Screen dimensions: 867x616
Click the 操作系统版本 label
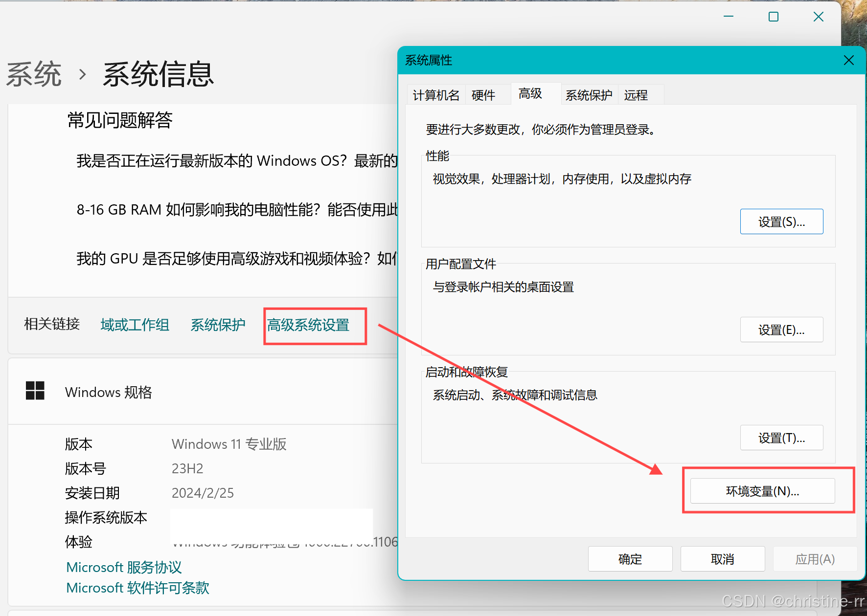click(x=106, y=517)
